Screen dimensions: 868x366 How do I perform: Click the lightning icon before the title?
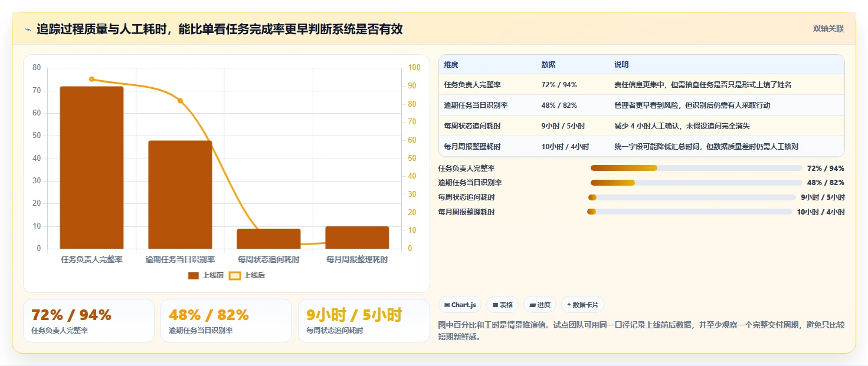28,29
